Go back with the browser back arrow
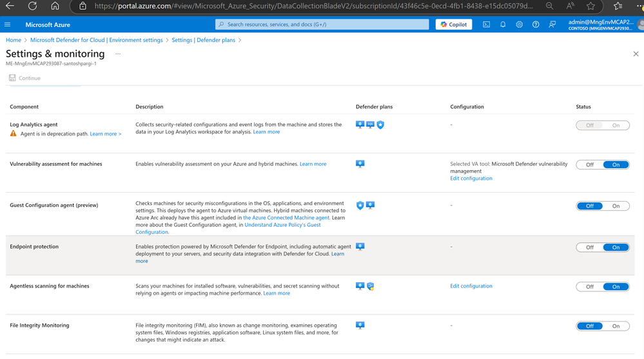The height and width of the screenshot is (359, 644). [x=10, y=6]
